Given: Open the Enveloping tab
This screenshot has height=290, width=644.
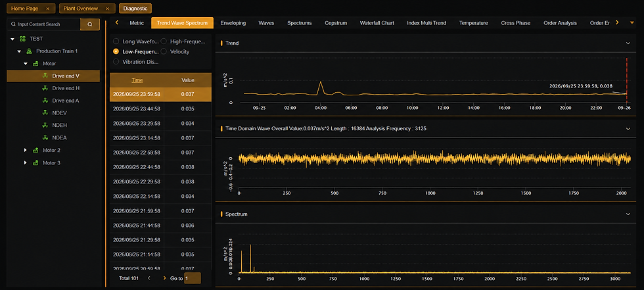Looking at the screenshot, I should 233,23.
